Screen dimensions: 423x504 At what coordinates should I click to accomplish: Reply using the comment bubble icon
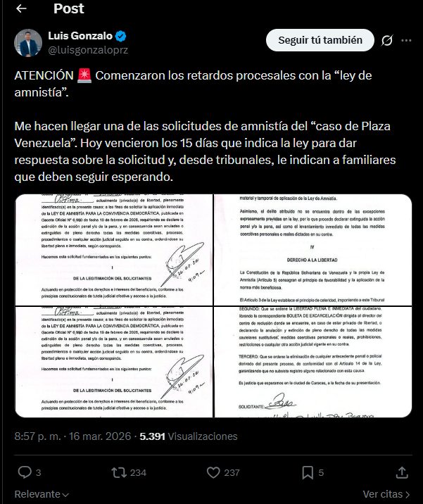(25, 472)
